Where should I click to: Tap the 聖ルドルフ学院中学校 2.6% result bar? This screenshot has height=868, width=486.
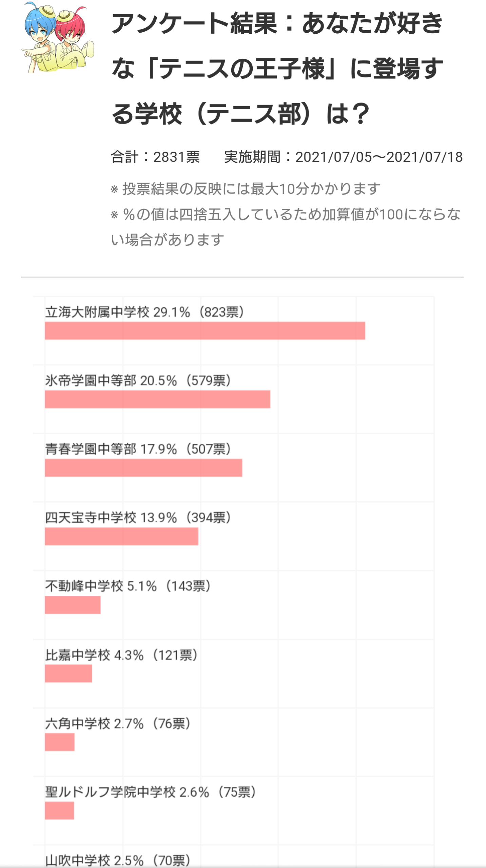tap(59, 811)
